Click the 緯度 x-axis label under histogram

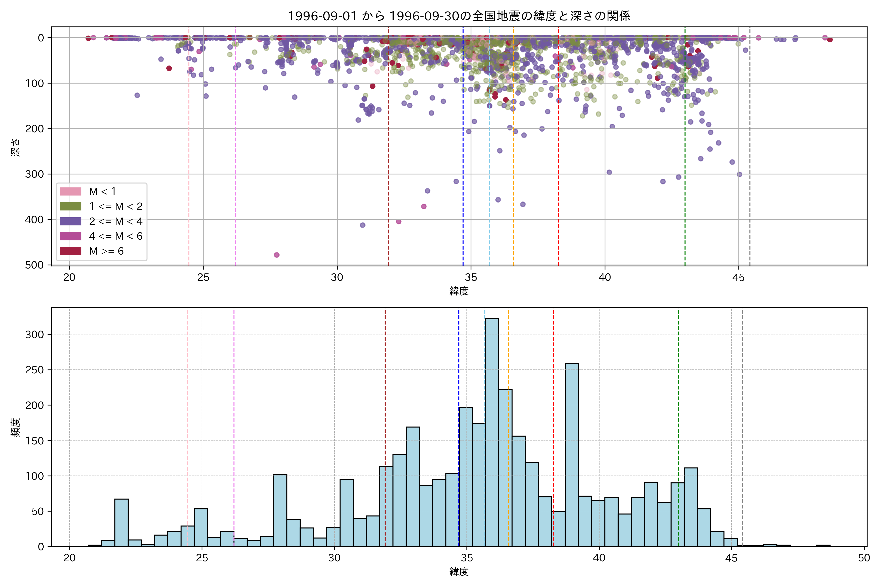459,571
